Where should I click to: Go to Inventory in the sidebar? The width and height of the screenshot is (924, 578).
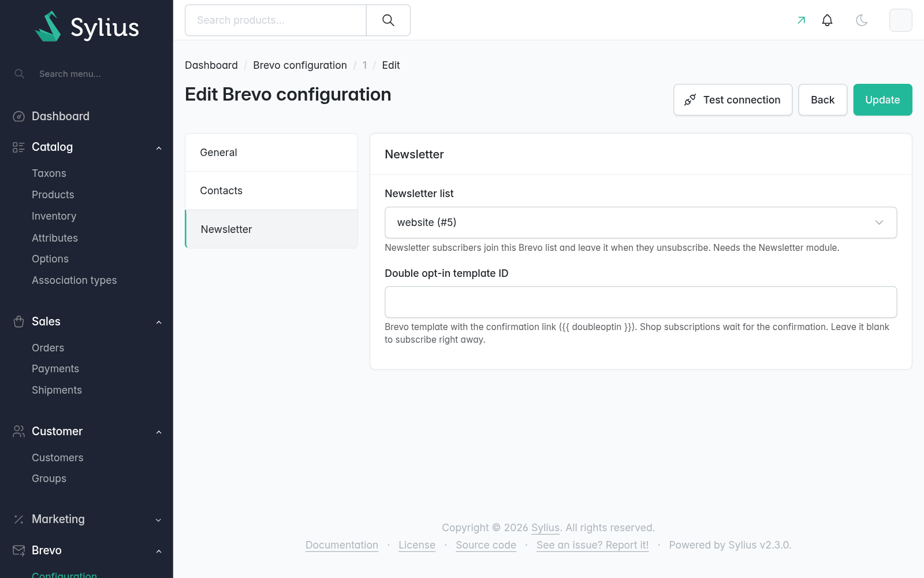click(54, 216)
